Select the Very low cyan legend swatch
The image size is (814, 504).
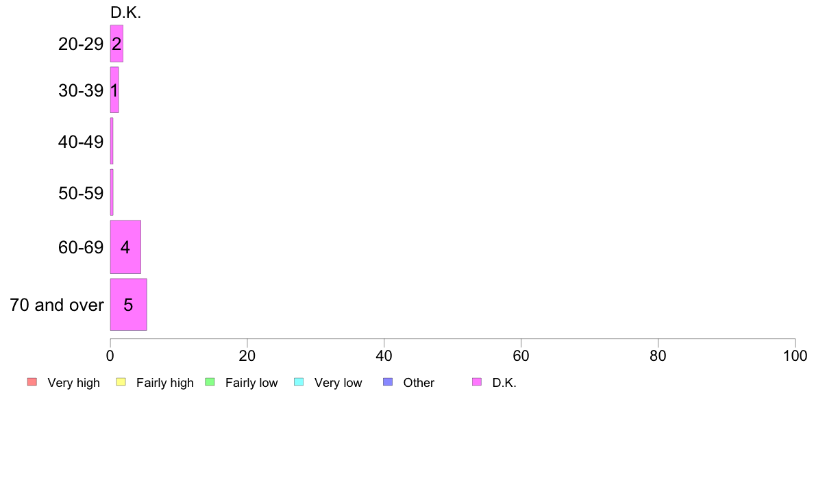[x=299, y=382]
